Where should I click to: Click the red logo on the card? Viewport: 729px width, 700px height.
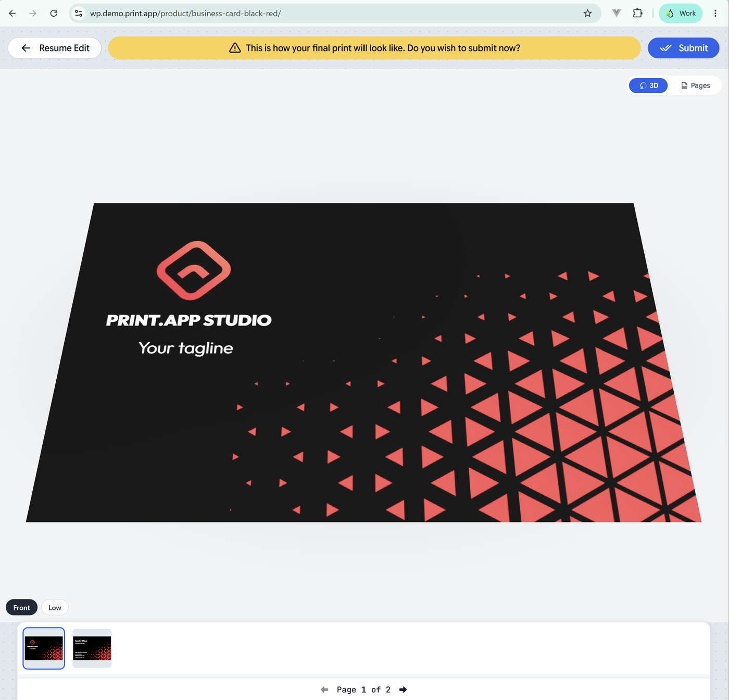pos(194,270)
